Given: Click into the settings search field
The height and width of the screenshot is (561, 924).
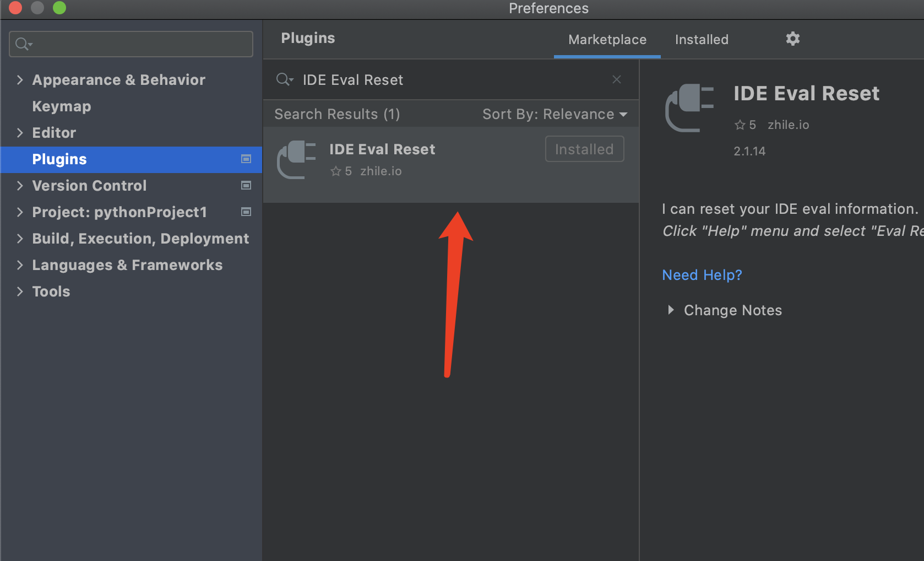Looking at the screenshot, I should [x=131, y=44].
